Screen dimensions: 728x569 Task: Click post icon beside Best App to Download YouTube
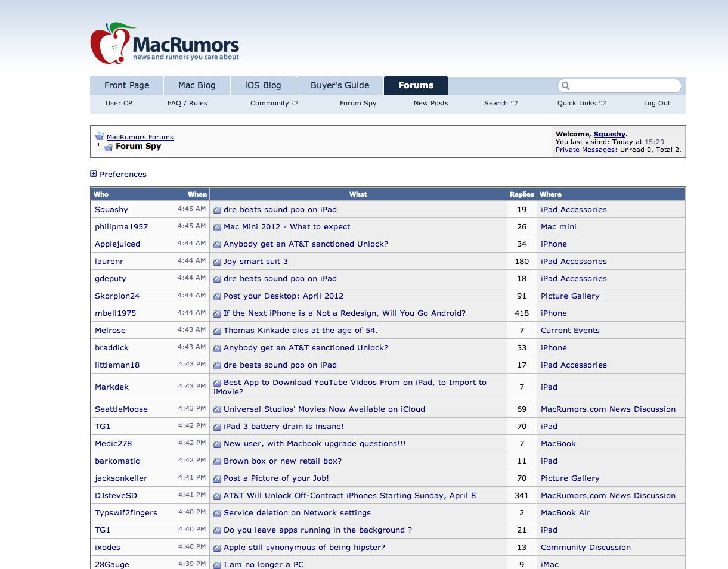pos(217,383)
